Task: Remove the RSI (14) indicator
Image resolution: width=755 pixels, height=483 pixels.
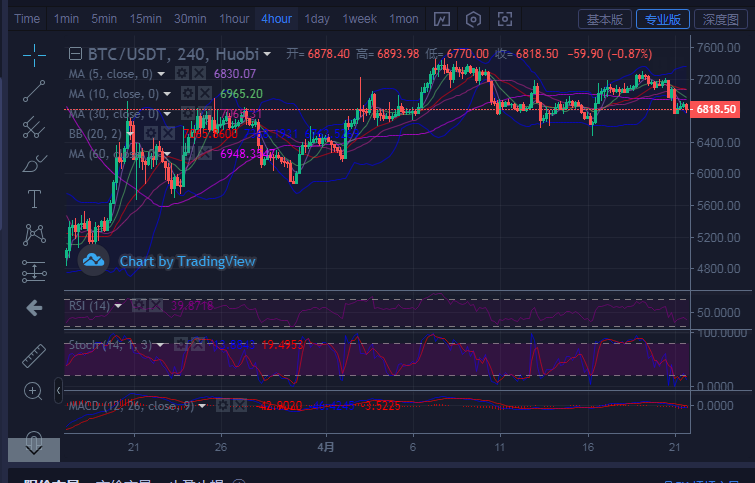Action: (x=156, y=305)
